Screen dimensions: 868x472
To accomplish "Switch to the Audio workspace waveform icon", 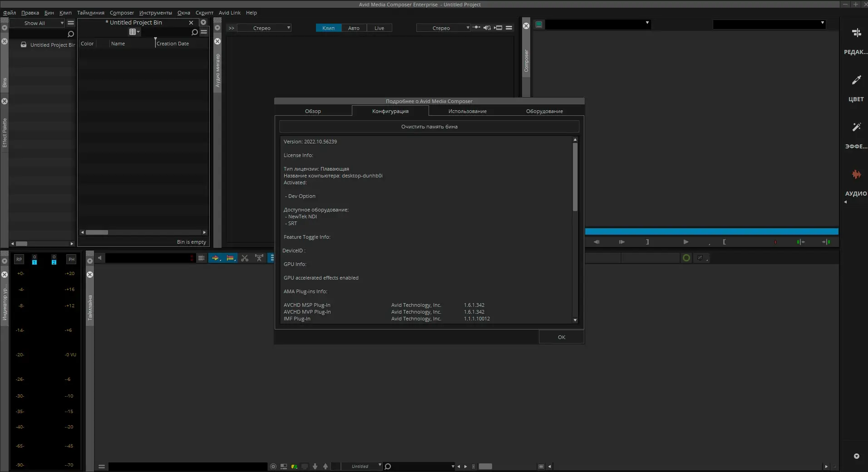I will (x=856, y=175).
